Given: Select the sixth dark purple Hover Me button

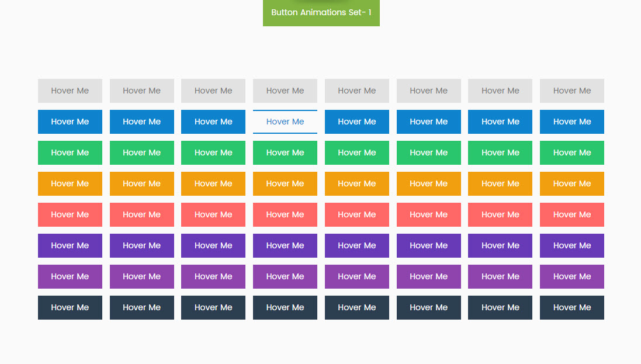Looking at the screenshot, I should pos(429,245).
